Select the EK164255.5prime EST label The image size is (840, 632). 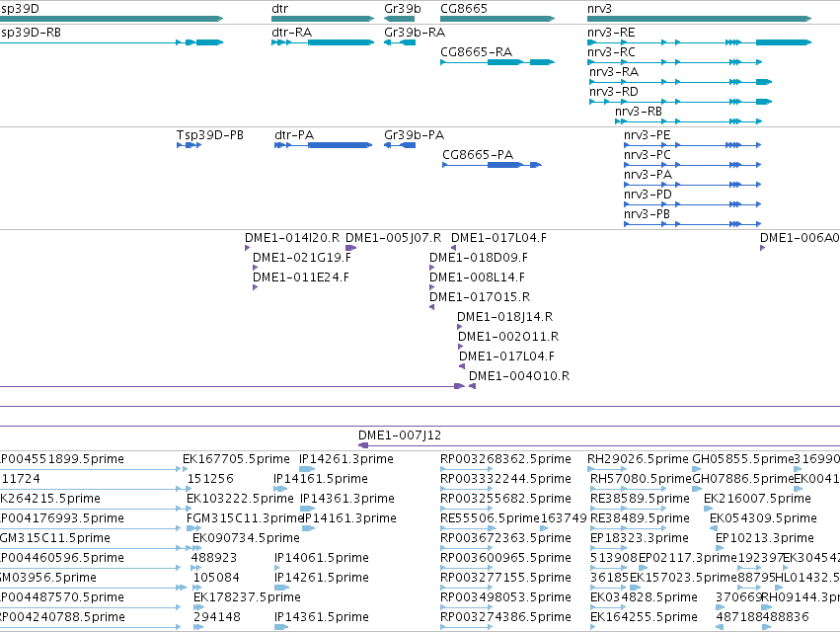[x=644, y=617]
